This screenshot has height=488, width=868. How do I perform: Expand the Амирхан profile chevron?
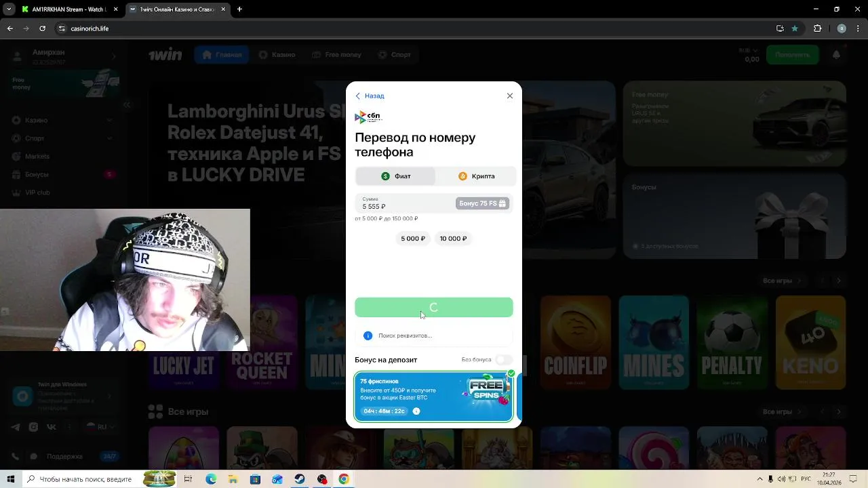(x=113, y=57)
